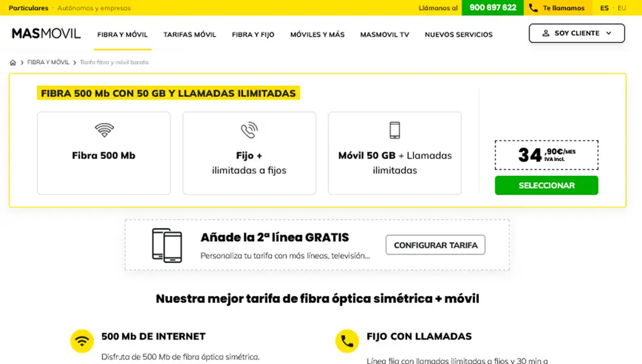Click the phone icon in Te llamamos
The image size is (642, 364).
coord(533,8)
